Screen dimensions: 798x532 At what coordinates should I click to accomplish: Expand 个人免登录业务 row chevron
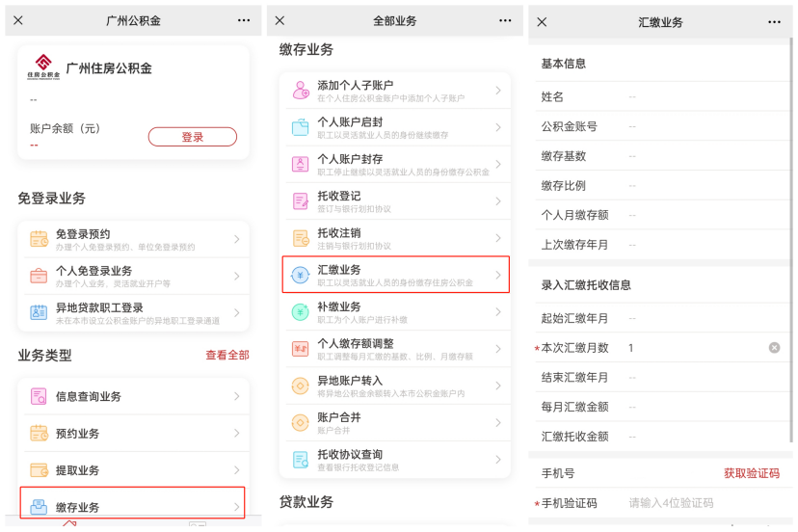coord(237,276)
